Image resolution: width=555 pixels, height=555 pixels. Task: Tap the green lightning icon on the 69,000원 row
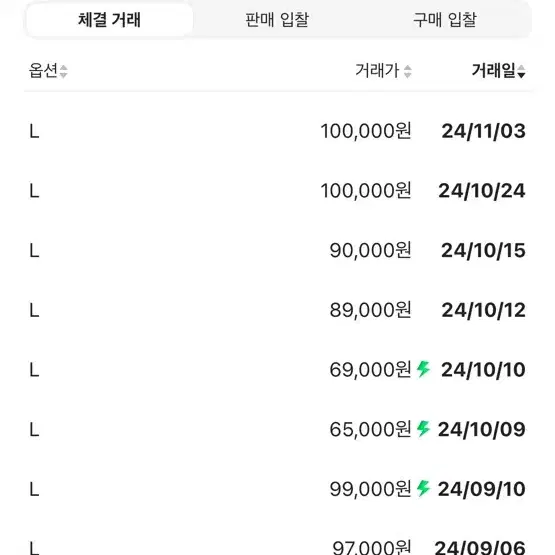click(x=423, y=369)
